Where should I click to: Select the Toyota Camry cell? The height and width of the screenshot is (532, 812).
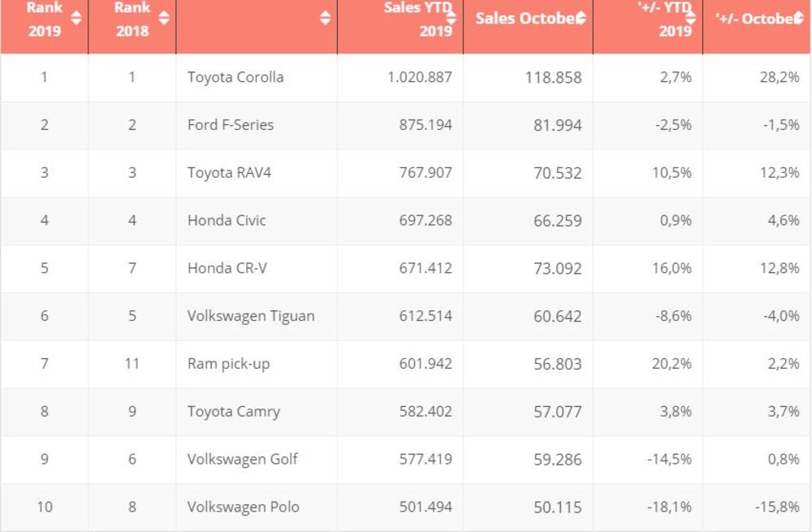pos(234,412)
